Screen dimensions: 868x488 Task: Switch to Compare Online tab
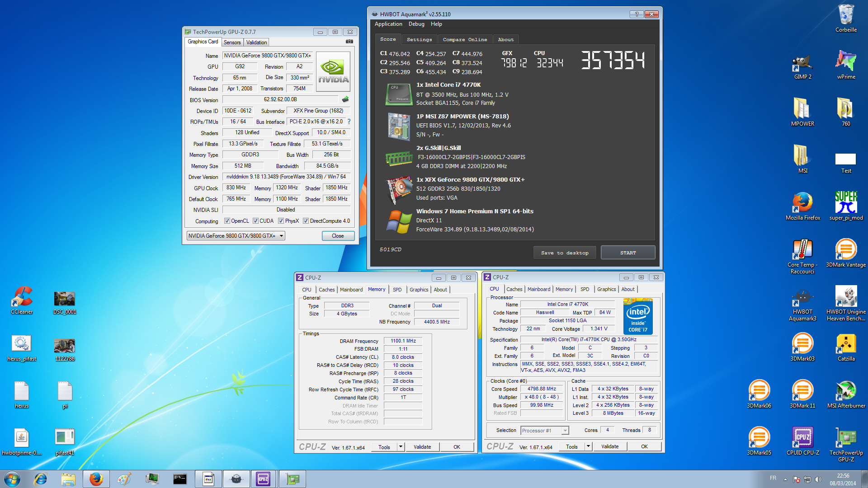[465, 40]
